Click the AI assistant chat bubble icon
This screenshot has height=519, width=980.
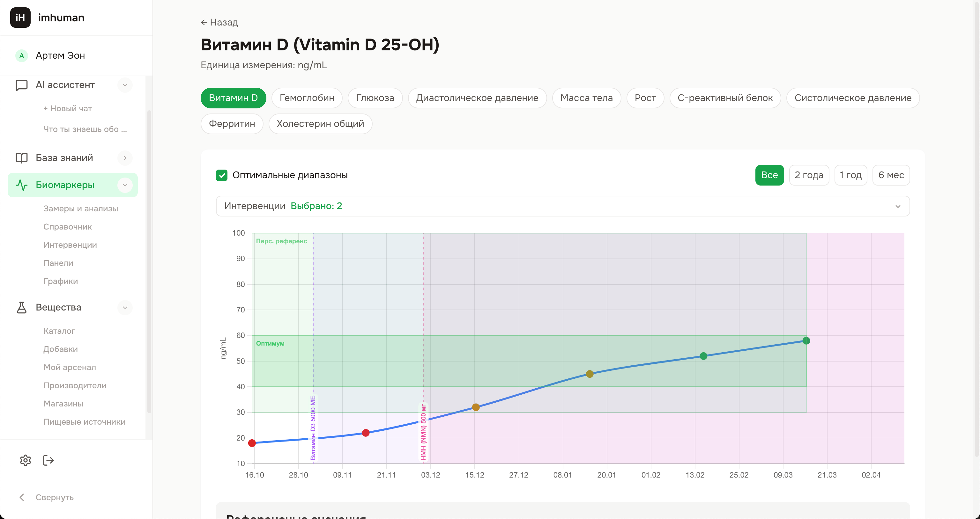[22, 85]
